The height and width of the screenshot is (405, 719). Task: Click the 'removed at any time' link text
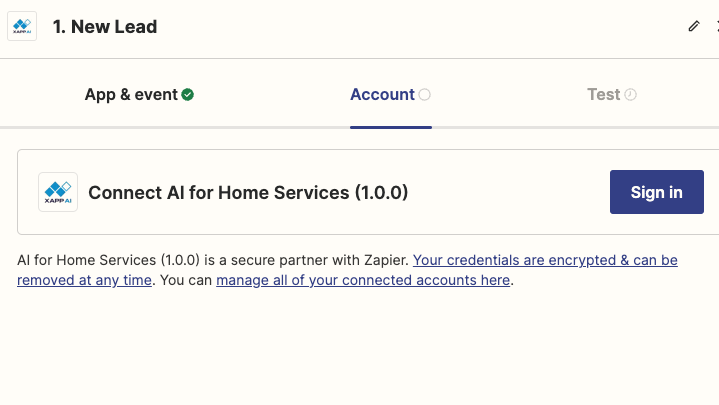tap(84, 280)
